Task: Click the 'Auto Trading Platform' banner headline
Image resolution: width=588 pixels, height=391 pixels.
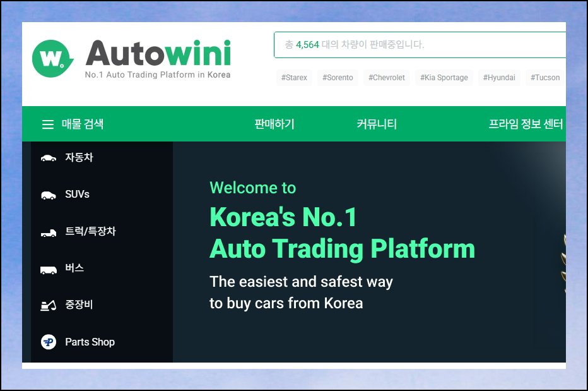Action: pyautogui.click(x=342, y=249)
